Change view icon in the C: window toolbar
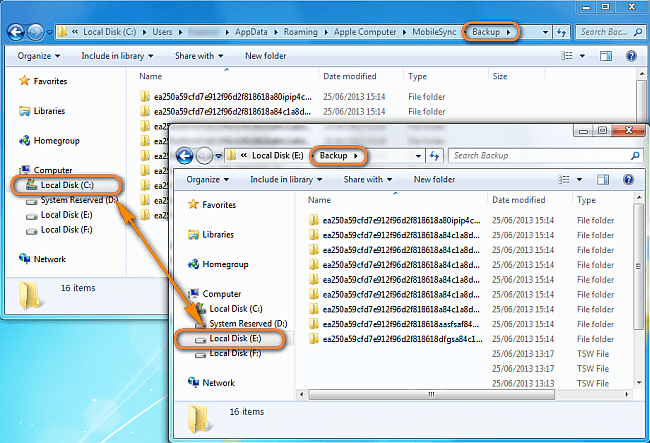 pos(567,56)
